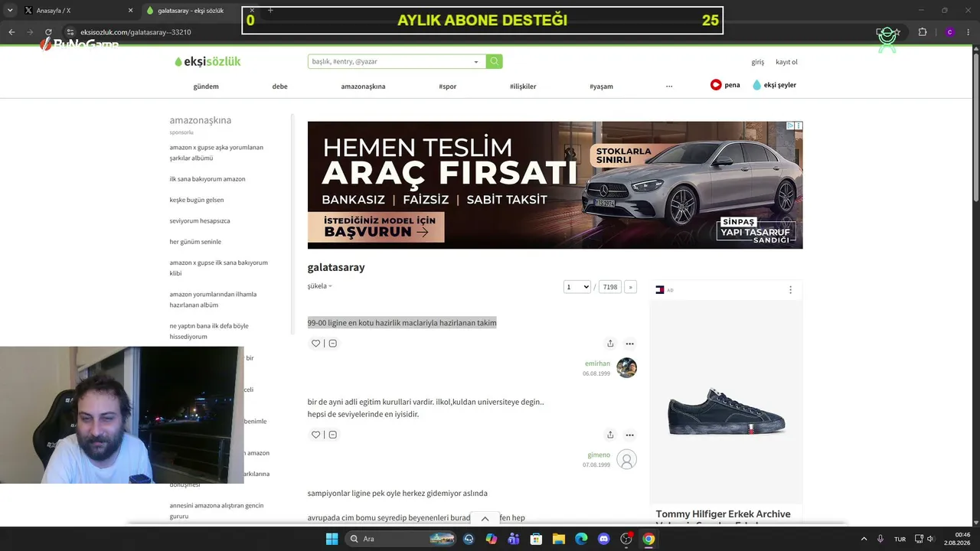Open the search box suggestions dropdown arrow

pyautogui.click(x=476, y=62)
